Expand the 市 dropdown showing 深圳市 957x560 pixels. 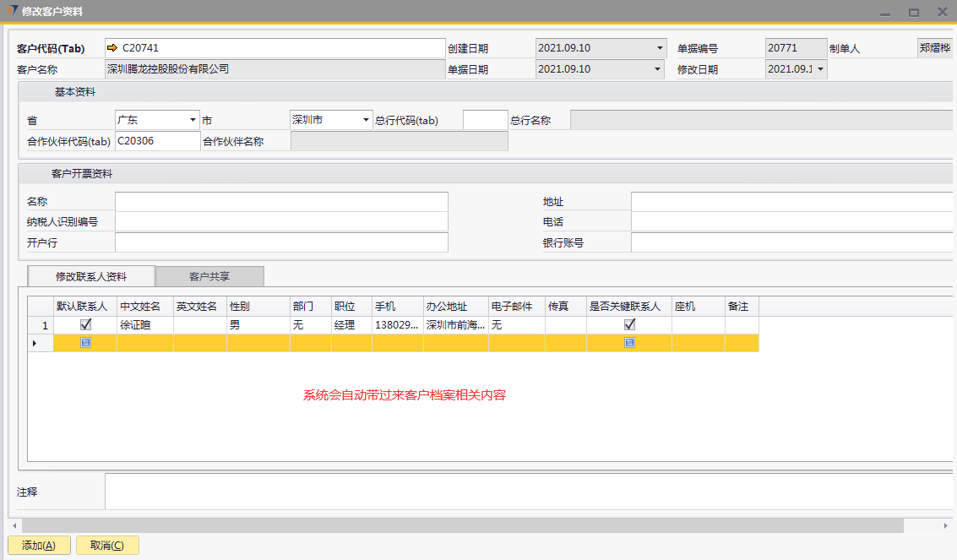pos(366,120)
